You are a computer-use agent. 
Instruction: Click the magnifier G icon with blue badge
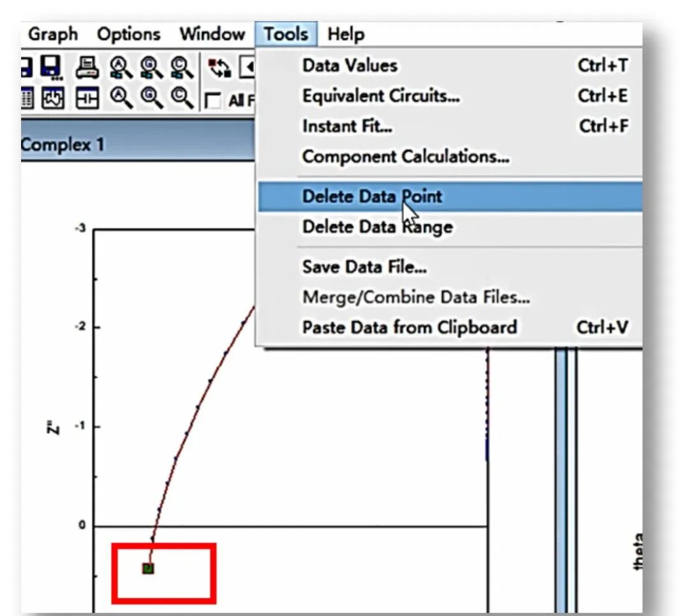[151, 68]
